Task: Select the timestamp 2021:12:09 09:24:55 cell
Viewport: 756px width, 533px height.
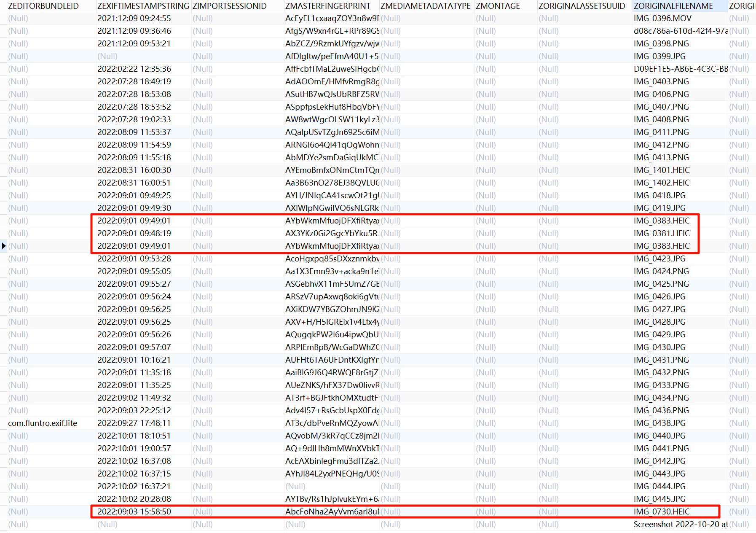Action: pyautogui.click(x=134, y=19)
